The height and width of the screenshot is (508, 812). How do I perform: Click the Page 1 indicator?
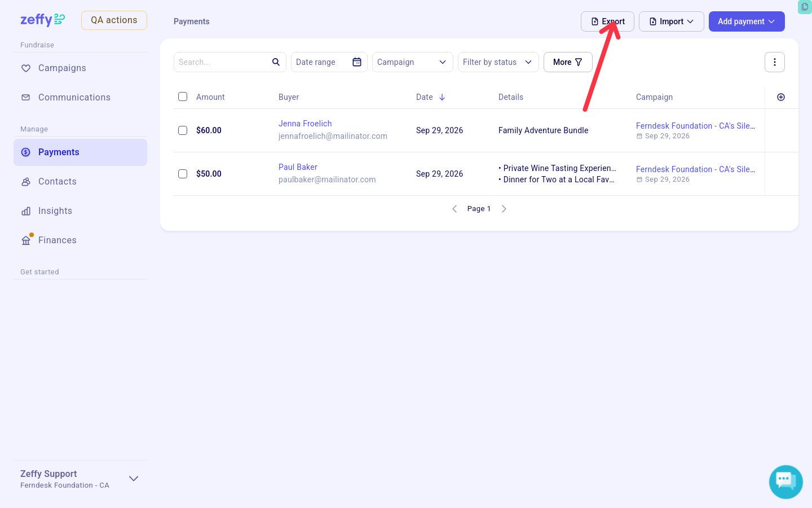(479, 209)
